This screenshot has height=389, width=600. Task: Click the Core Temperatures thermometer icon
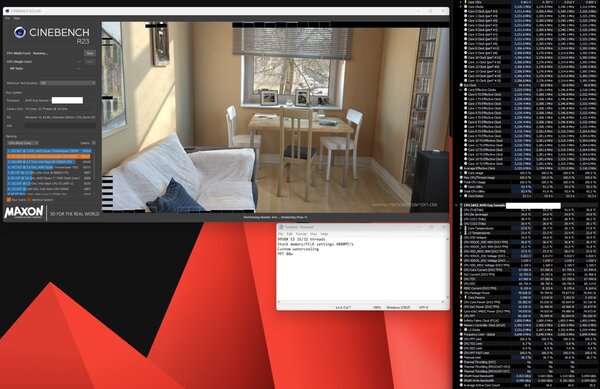pyautogui.click(x=465, y=228)
